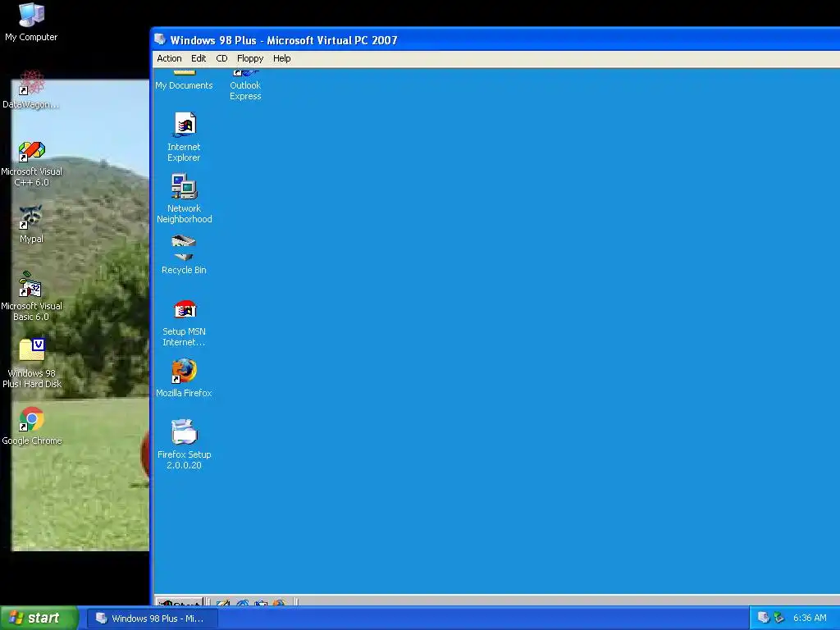Open the Edit menu
Viewport: 840px width, 630px height.
pos(199,58)
